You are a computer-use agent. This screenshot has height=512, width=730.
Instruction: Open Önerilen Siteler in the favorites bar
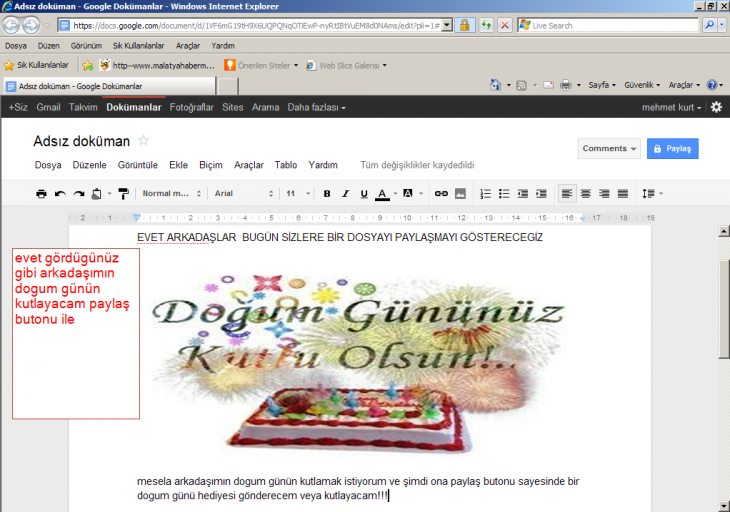(261, 65)
